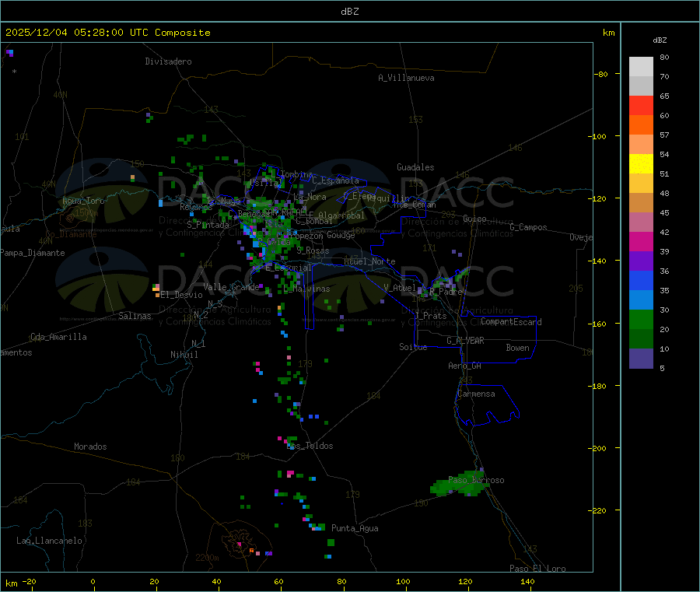Click the A_Villanueva map label
Image resolution: width=700 pixels, height=592 pixels.
click(x=406, y=78)
